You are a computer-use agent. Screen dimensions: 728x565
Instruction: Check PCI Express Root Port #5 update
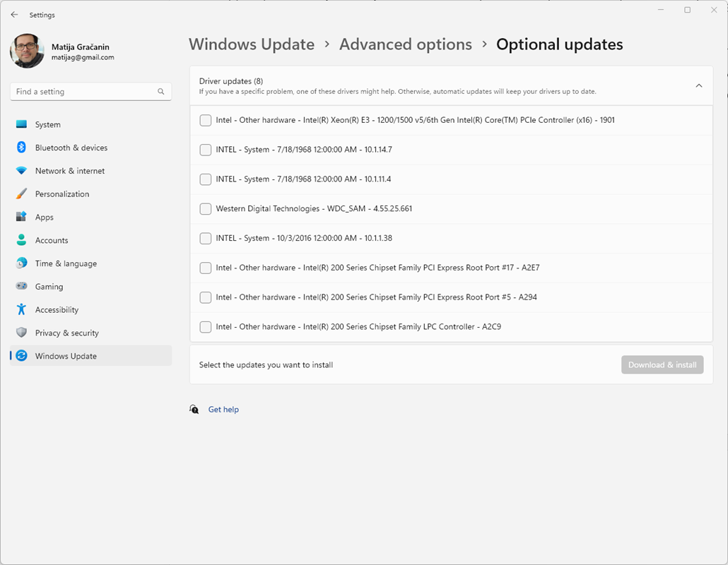click(205, 297)
